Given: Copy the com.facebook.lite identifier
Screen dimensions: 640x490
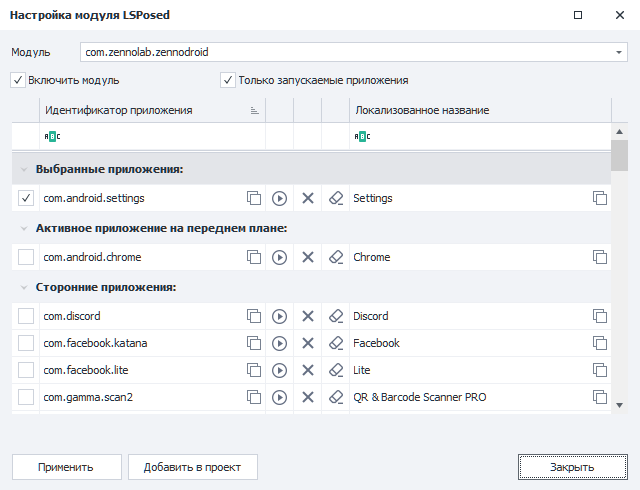Looking at the screenshot, I should (x=253, y=370).
